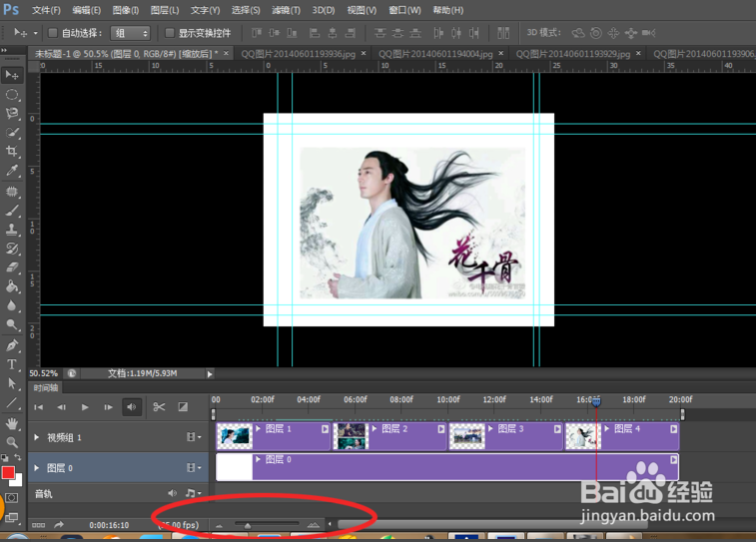This screenshot has height=542, width=756.
Task: Select the Path Selection tool
Action: pos(12,383)
